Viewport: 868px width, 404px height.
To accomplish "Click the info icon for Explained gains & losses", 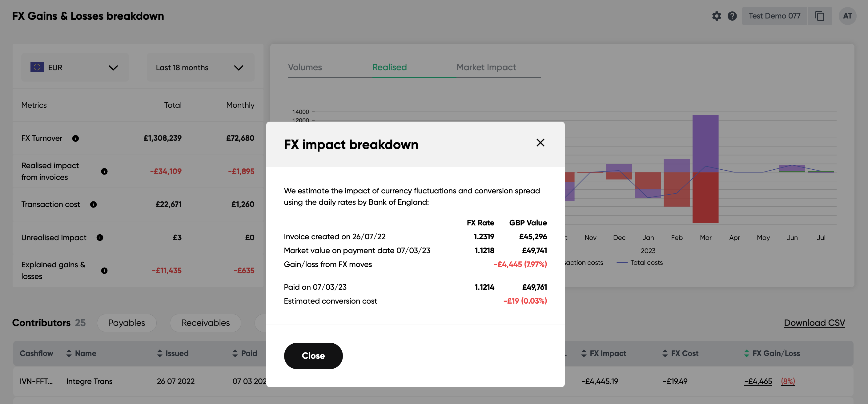I will (104, 270).
